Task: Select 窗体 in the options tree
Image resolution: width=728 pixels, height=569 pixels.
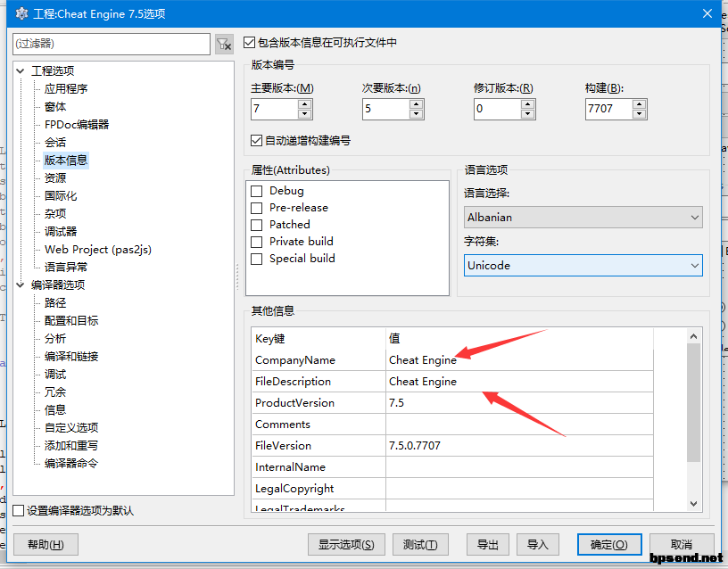Action: coord(55,107)
